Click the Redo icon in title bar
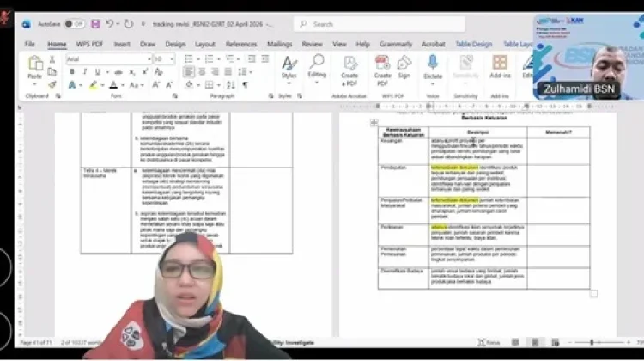This screenshot has width=644, height=361. pyautogui.click(x=129, y=24)
